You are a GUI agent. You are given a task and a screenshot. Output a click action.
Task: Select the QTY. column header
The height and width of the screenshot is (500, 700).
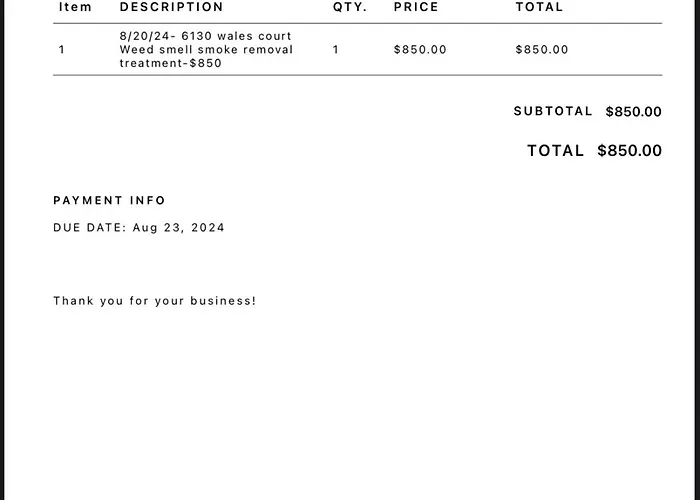click(x=350, y=7)
